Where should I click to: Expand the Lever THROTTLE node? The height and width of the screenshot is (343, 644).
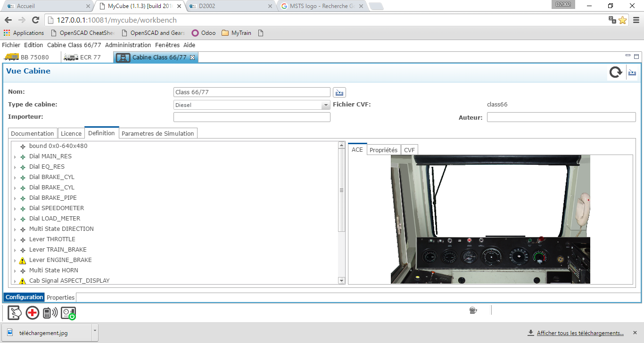tap(15, 240)
